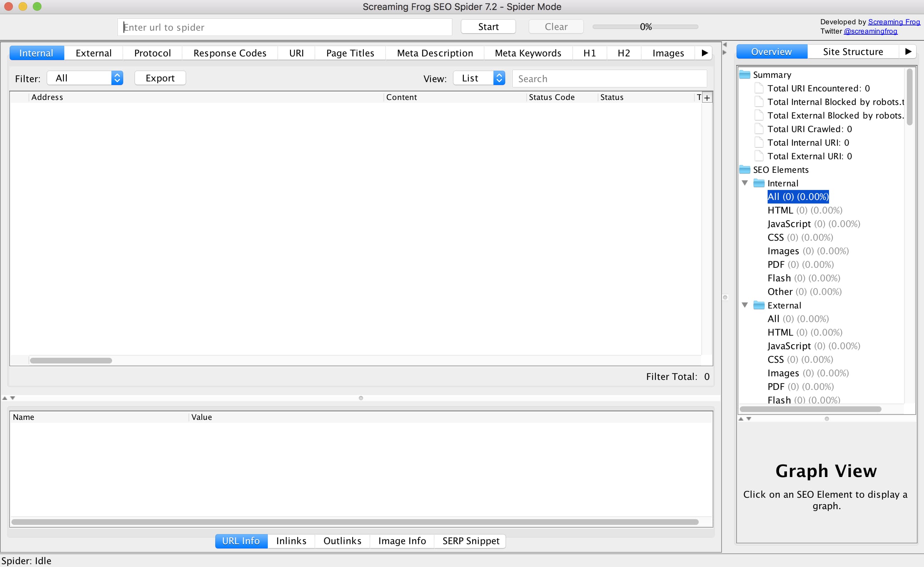Select Flash (0) under Internal
Screen dimensions: 924x567
tap(804, 278)
